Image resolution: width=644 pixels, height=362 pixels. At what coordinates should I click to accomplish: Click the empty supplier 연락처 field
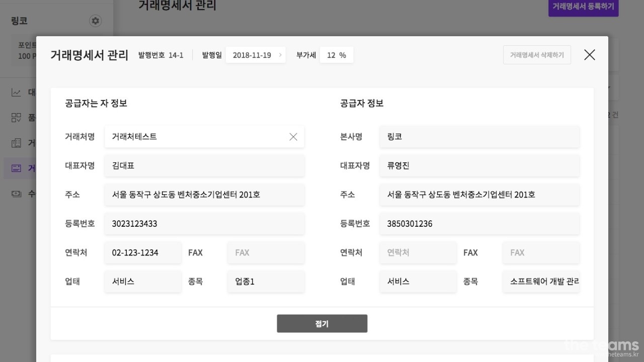tap(418, 253)
